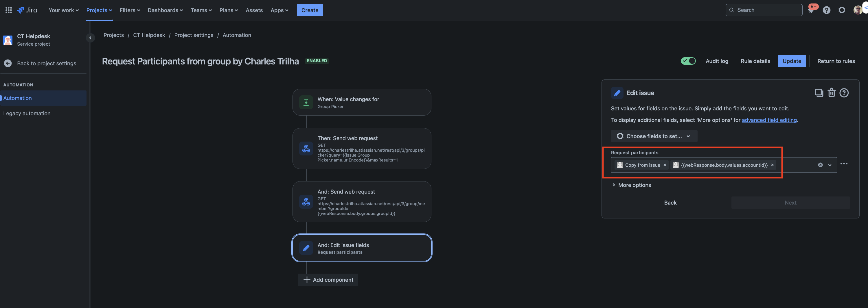Select the And: Send web request step
Viewport: 868px width, 308px height.
click(362, 202)
